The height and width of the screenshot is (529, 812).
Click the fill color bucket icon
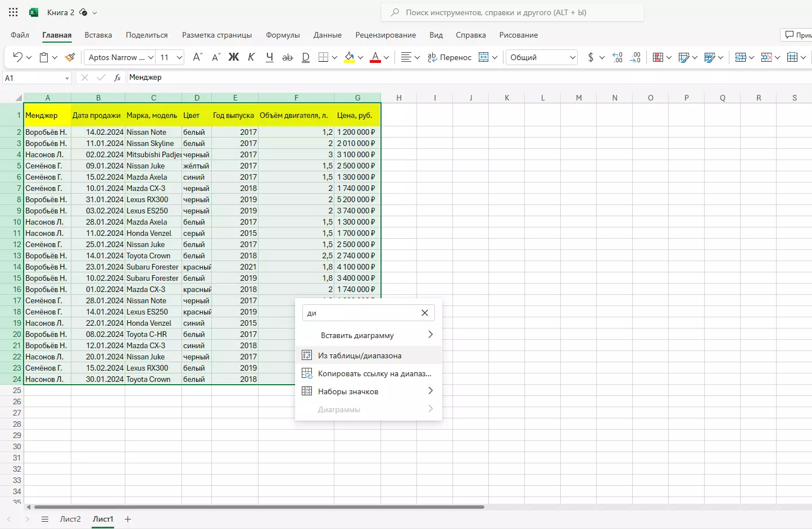coord(350,57)
